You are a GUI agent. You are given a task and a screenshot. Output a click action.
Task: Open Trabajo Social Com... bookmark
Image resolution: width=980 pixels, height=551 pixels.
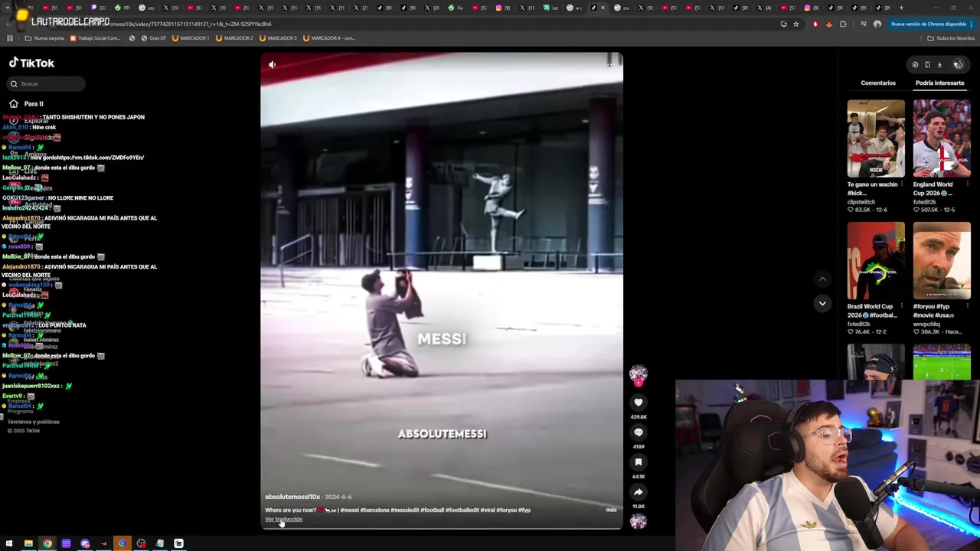pyautogui.click(x=96, y=38)
